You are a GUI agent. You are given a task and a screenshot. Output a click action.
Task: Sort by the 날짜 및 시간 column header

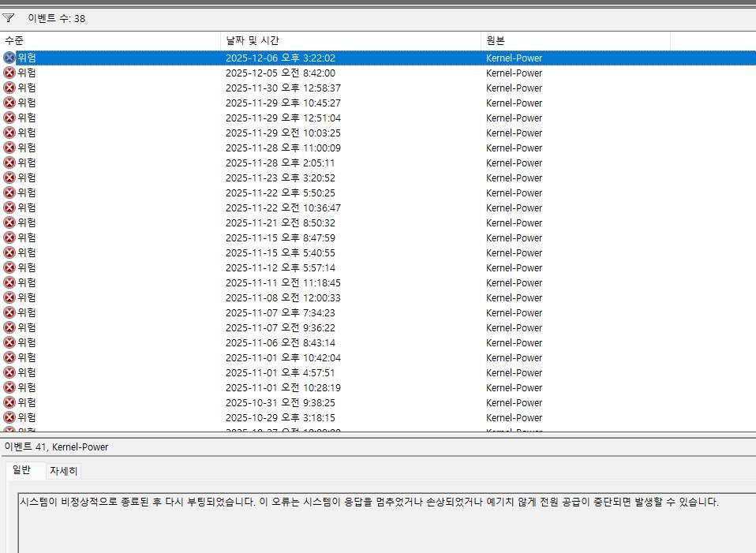coord(350,39)
